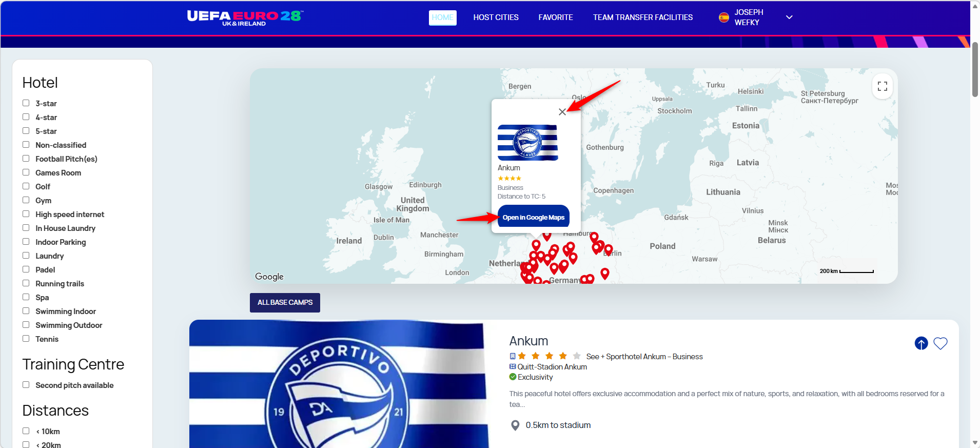
Task: Click the Warsaw label on the map
Action: [x=704, y=259]
